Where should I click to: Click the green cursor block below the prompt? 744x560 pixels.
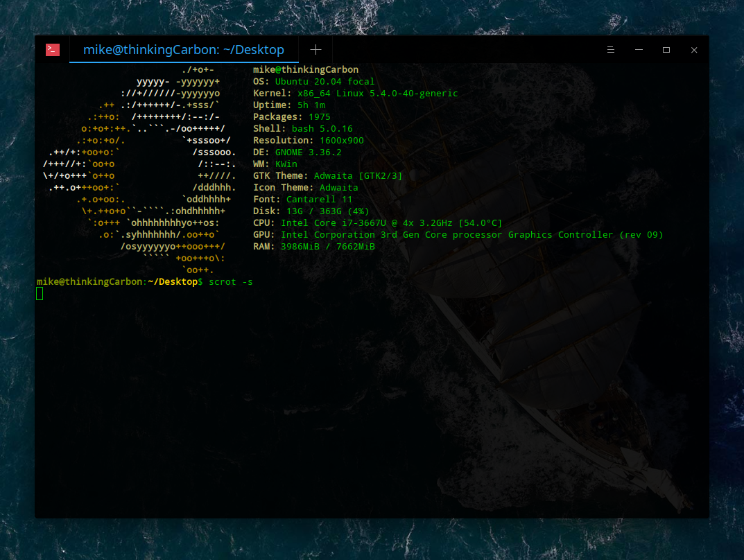click(40, 294)
